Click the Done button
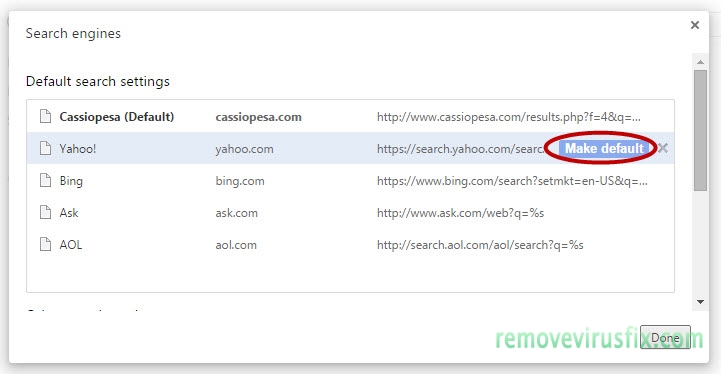721x374 pixels. pyautogui.click(x=665, y=337)
